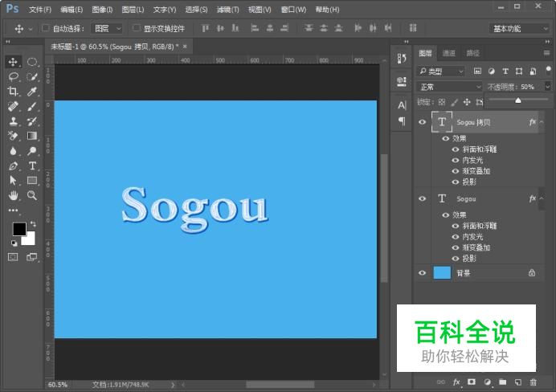Select the Elliptical Marquee tool
Screen dimensions: 556x392
tap(32, 62)
